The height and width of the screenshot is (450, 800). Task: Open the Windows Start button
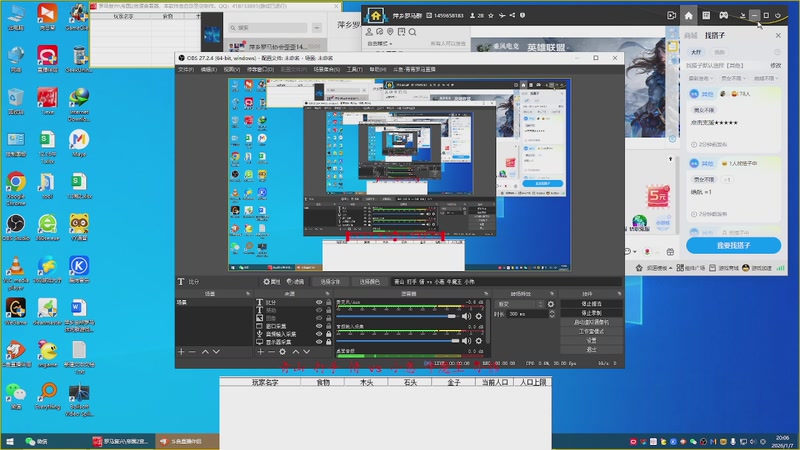(x=9, y=441)
